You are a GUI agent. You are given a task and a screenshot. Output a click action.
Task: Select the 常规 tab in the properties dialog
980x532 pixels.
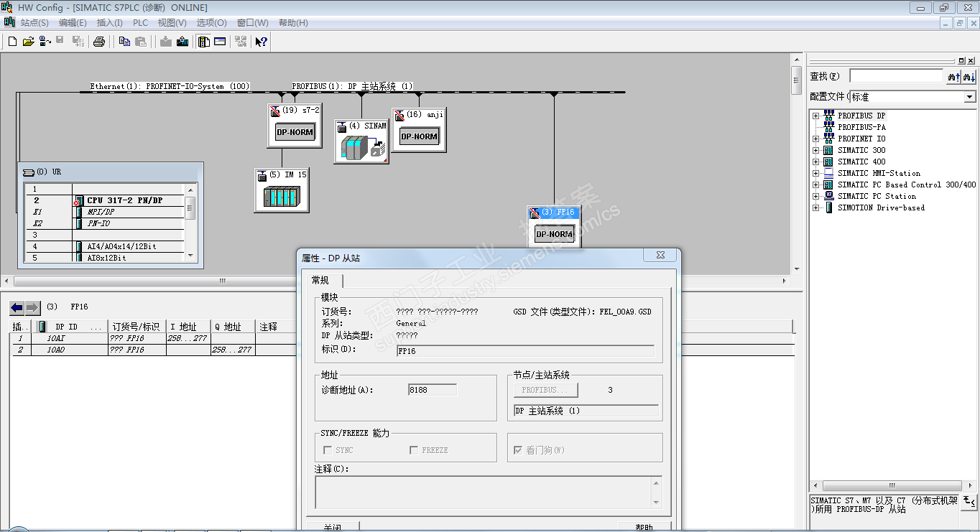tap(320, 281)
